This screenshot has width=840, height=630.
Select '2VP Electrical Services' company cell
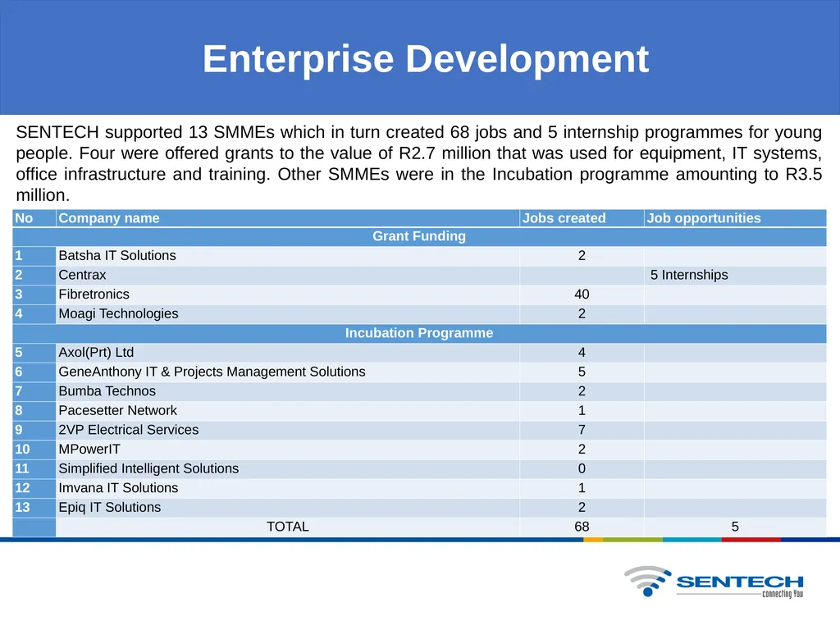tap(288, 430)
